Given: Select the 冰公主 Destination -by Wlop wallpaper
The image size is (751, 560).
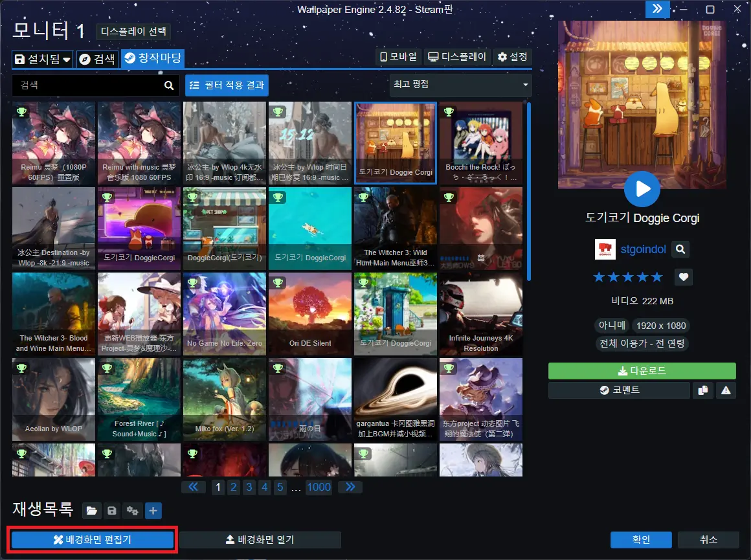Looking at the screenshot, I should pyautogui.click(x=54, y=228).
